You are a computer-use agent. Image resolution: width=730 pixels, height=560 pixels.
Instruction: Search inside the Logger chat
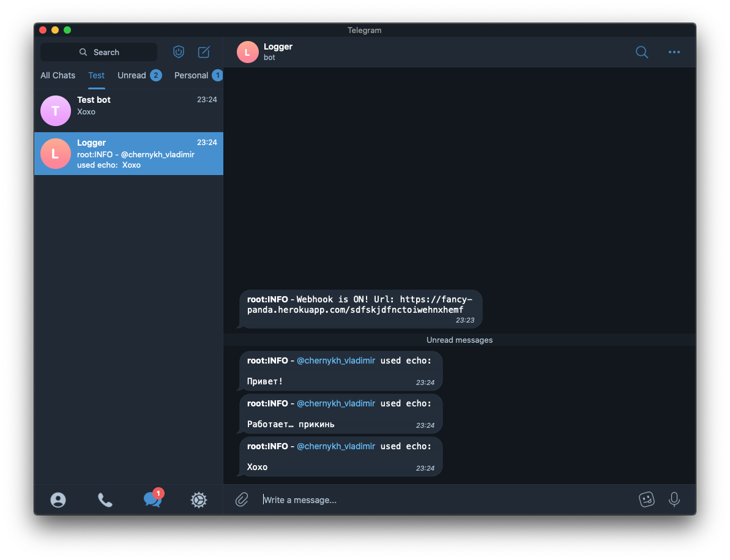(x=641, y=52)
